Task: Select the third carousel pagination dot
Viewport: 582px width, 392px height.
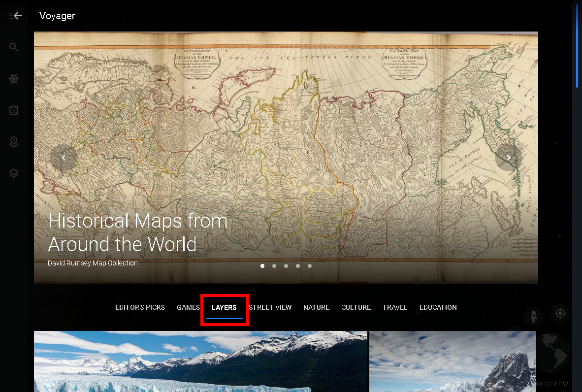Action: click(x=286, y=266)
